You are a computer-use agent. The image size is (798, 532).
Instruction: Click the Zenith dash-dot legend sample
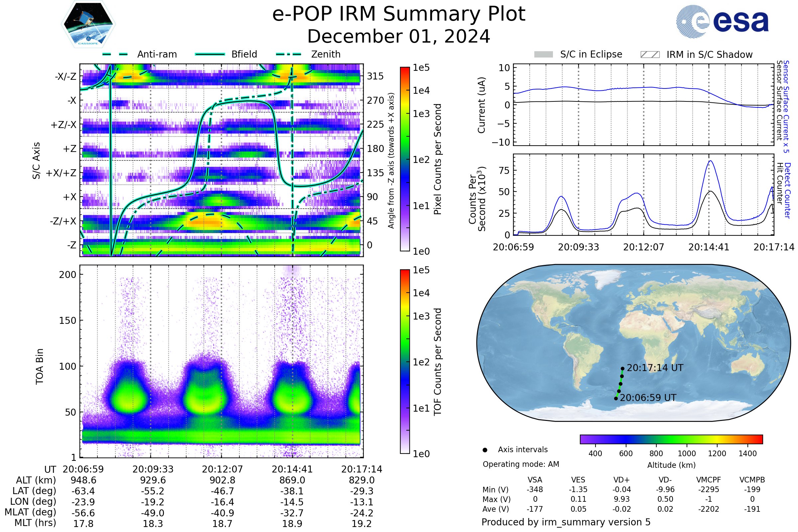[289, 54]
